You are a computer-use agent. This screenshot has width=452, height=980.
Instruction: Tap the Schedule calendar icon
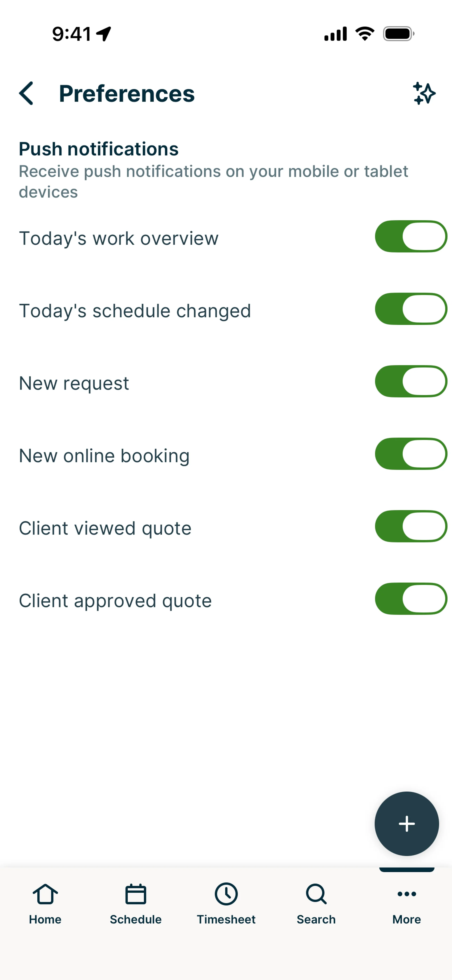(135, 894)
